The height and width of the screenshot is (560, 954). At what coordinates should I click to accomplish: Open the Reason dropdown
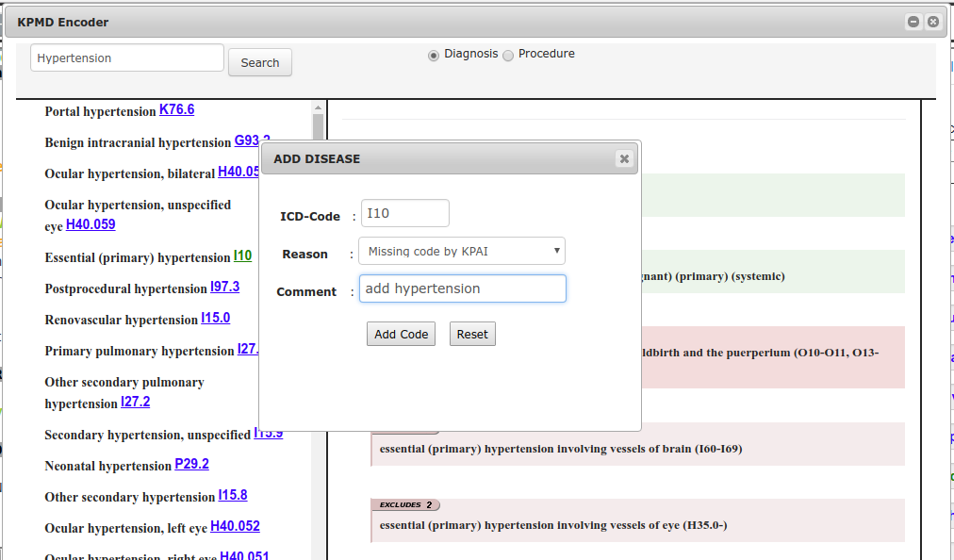point(462,252)
